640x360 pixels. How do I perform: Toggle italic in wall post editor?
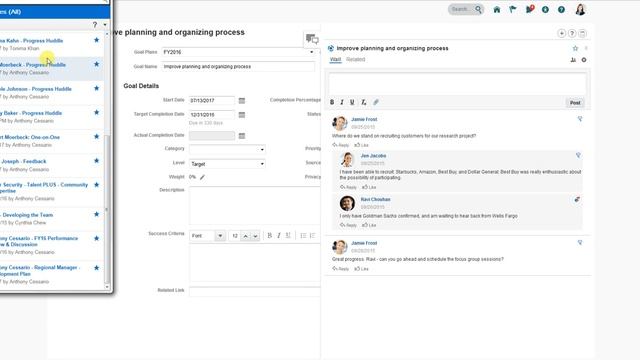tap(342, 102)
